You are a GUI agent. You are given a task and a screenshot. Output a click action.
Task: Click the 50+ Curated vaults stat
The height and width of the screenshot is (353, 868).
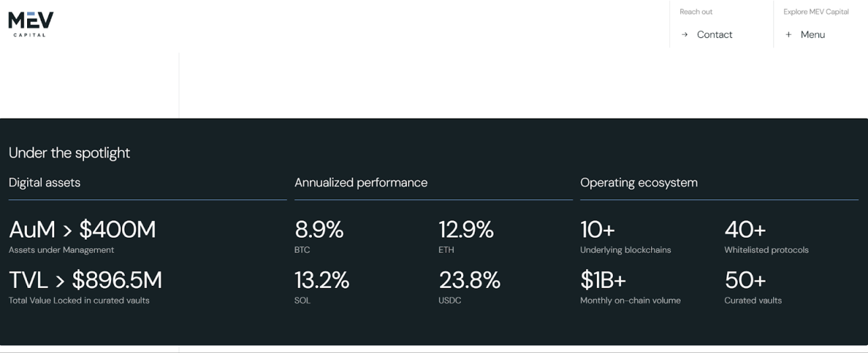(745, 280)
